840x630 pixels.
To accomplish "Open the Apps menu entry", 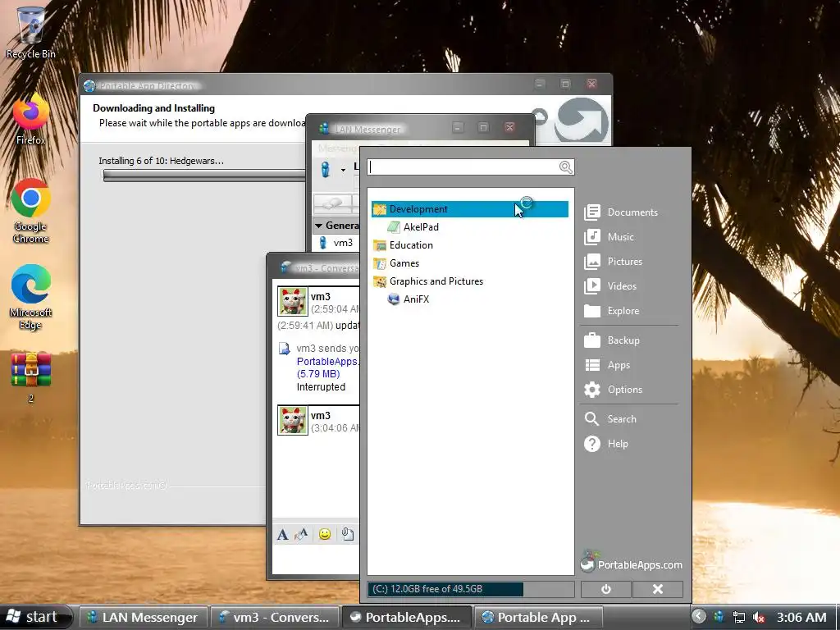I will click(x=606, y=365).
